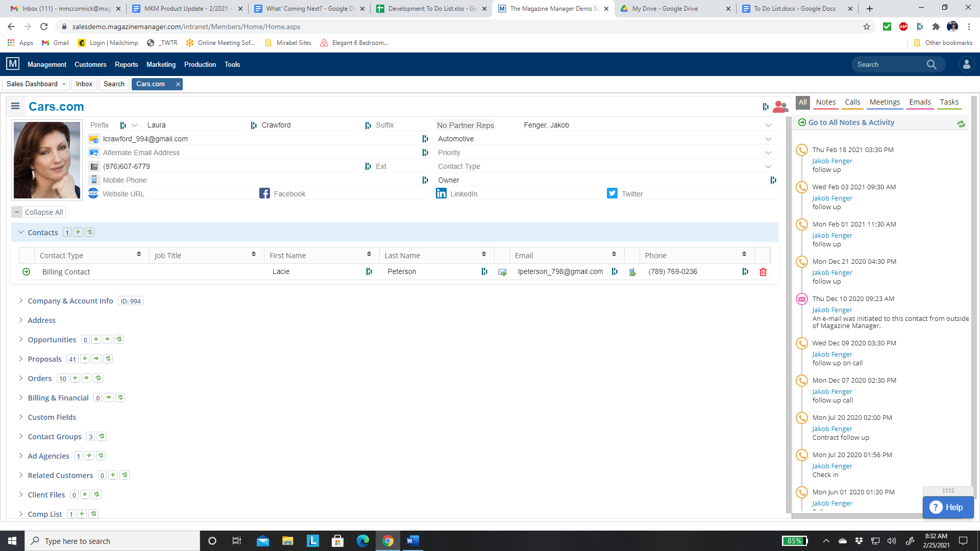Viewport: 980px width, 551px height.
Task: Switch to the Emails activity tab
Action: point(920,102)
